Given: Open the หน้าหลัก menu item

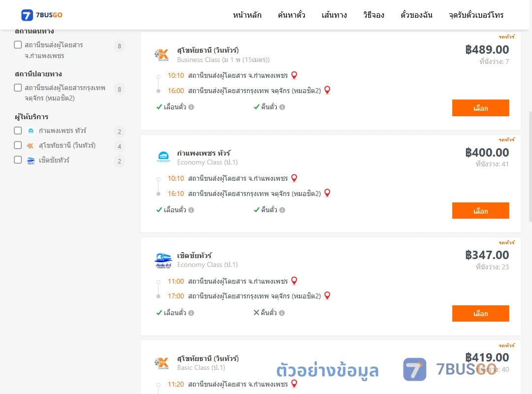Looking at the screenshot, I should coord(247,15).
